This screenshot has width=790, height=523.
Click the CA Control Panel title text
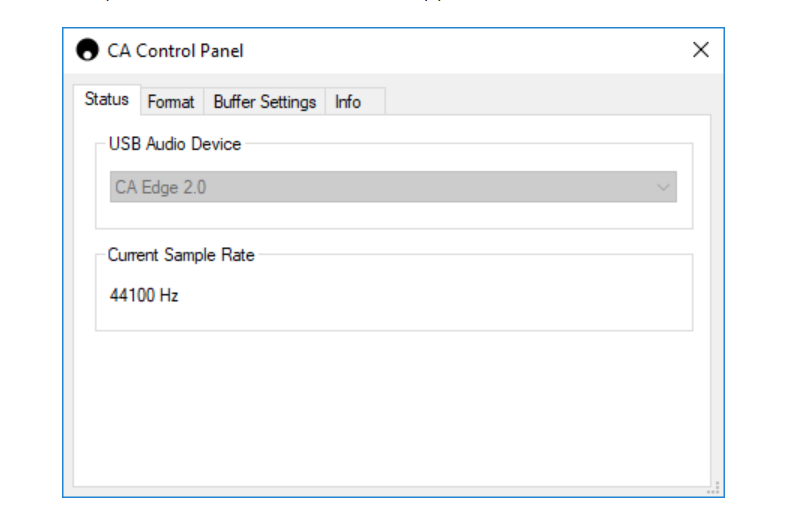(175, 51)
